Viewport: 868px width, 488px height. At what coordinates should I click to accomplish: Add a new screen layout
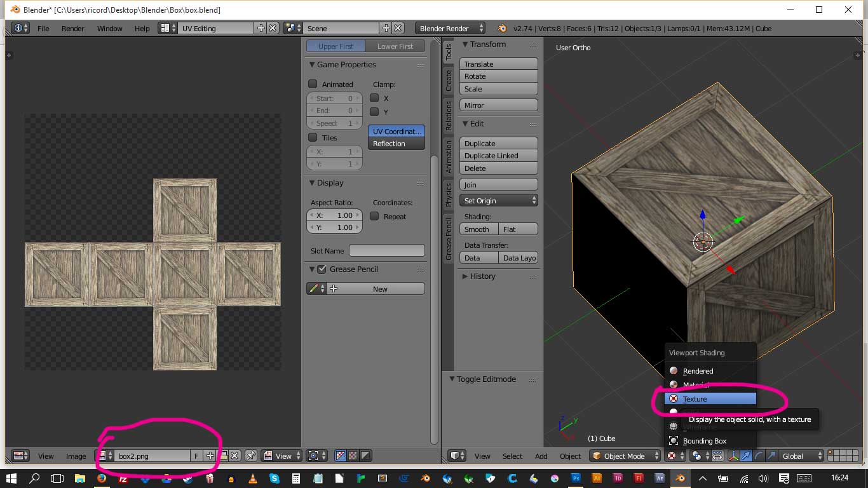click(x=261, y=28)
